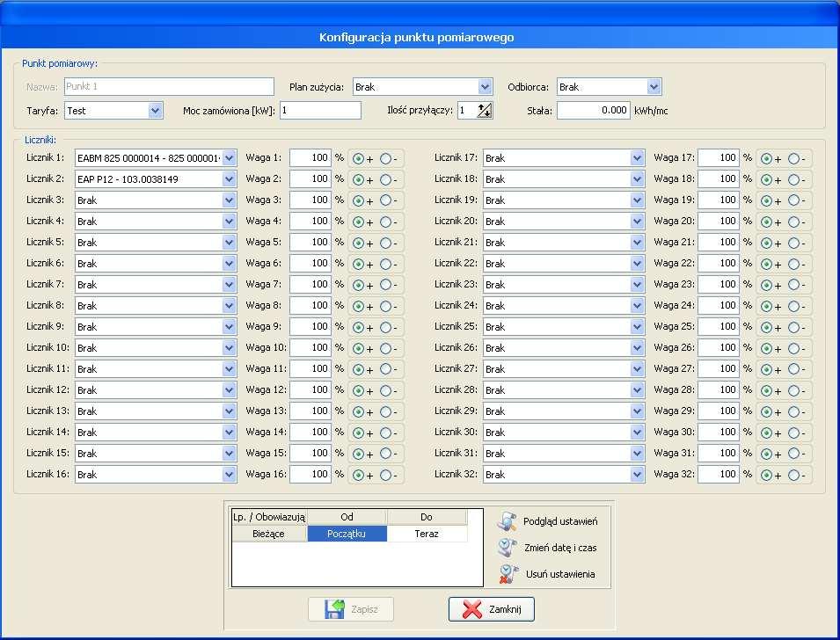Close dialog with Zamknij button

(492, 609)
